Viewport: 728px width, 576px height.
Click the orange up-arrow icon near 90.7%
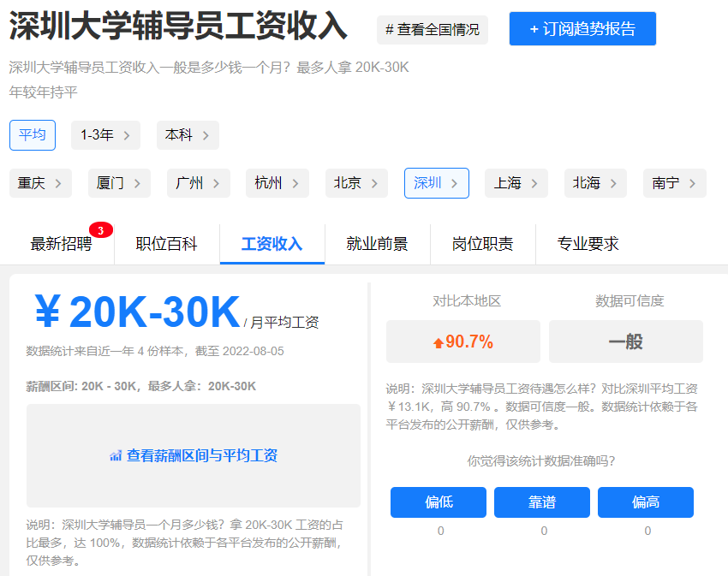(x=439, y=343)
